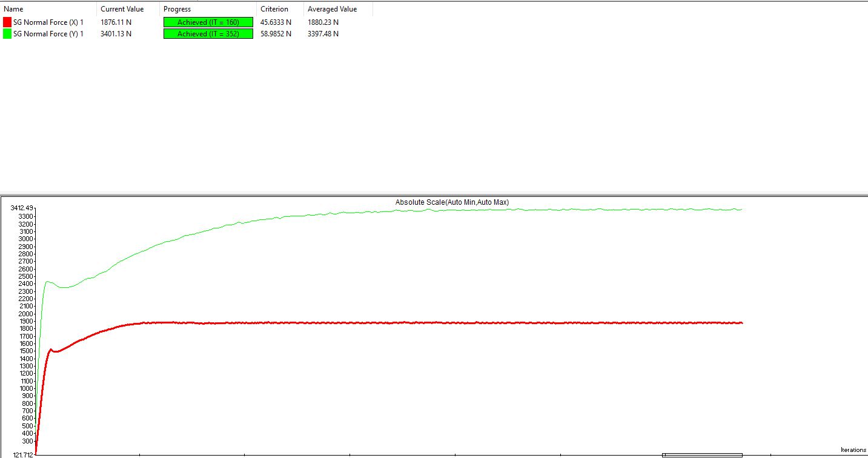Click the Iterations axis label
868x458 pixels.
pos(853,450)
